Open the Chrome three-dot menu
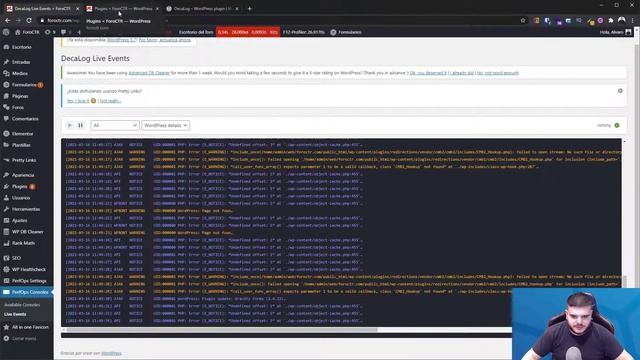The height and width of the screenshot is (360, 640). coord(633,20)
